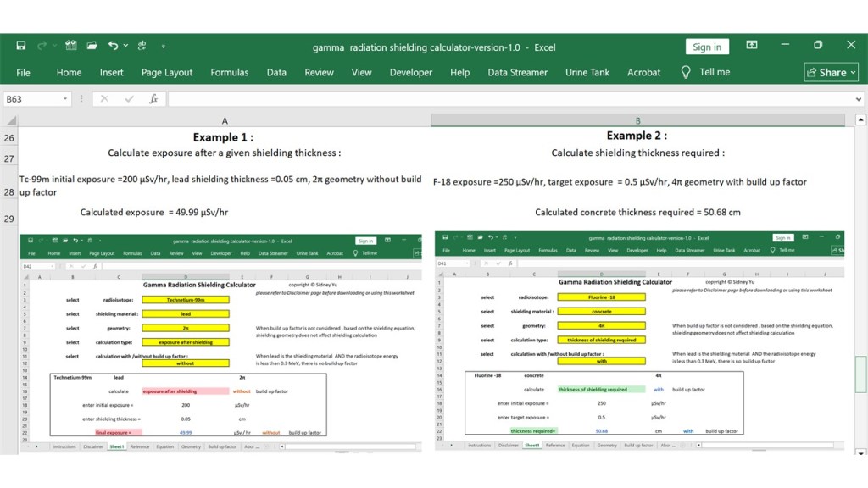
Task: Click the Undo arrow icon
Action: click(x=113, y=46)
